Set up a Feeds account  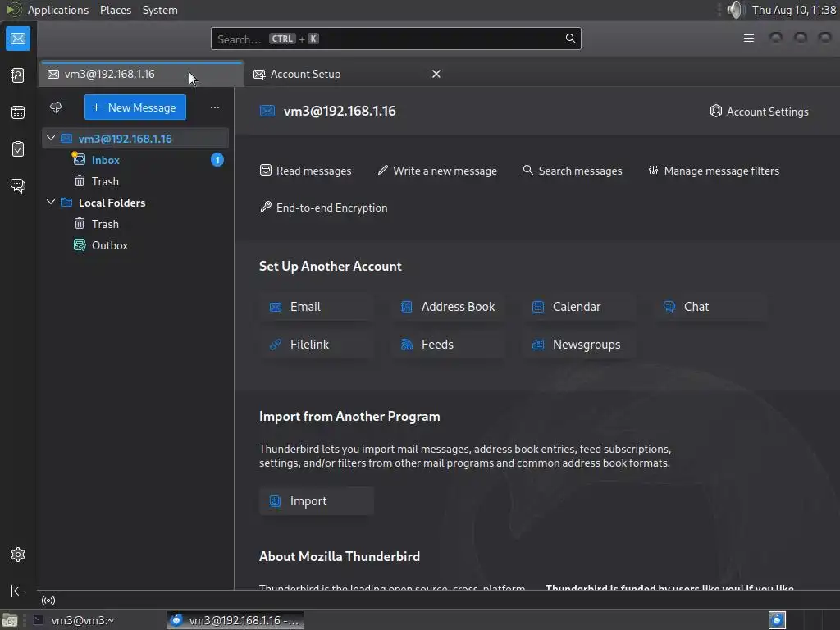click(x=448, y=345)
